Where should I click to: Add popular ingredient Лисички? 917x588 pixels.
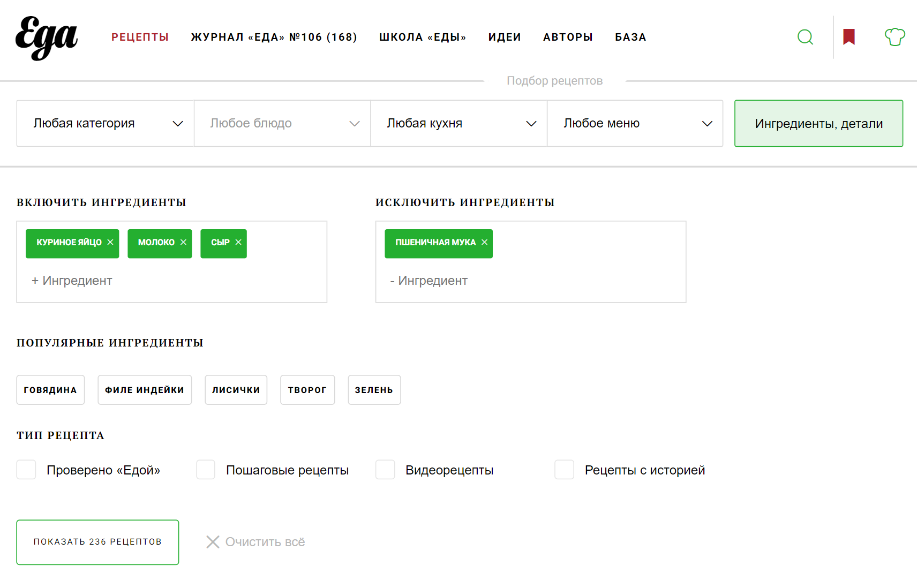[x=236, y=390]
